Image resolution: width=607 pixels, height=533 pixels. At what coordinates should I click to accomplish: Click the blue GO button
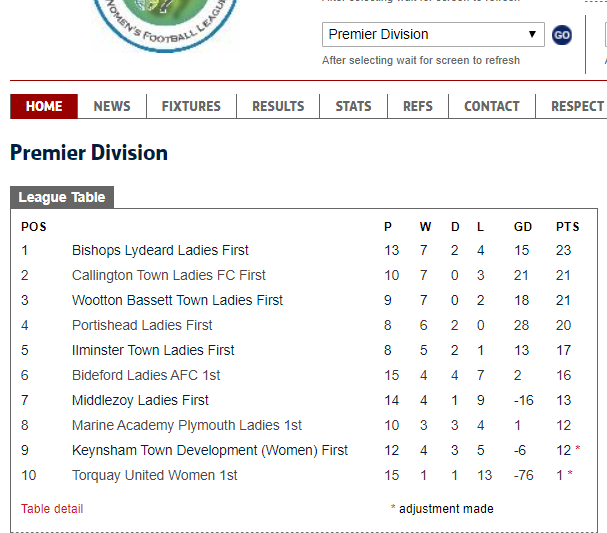tap(562, 35)
